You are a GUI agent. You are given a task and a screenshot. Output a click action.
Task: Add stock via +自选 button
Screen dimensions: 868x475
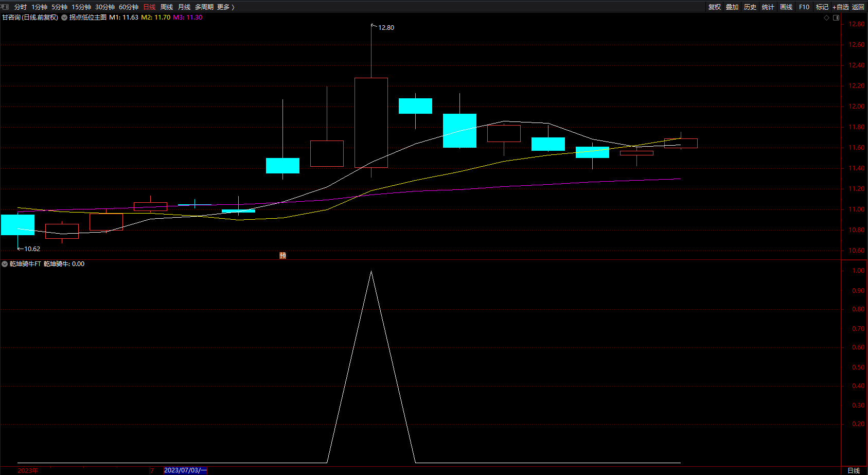click(x=841, y=7)
